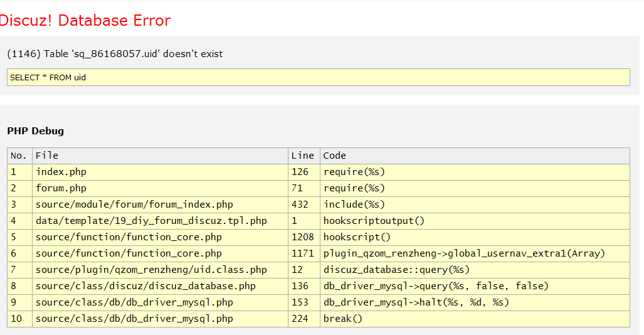
Task: Select the 'break()' code cell
Action: pyautogui.click(x=475, y=319)
